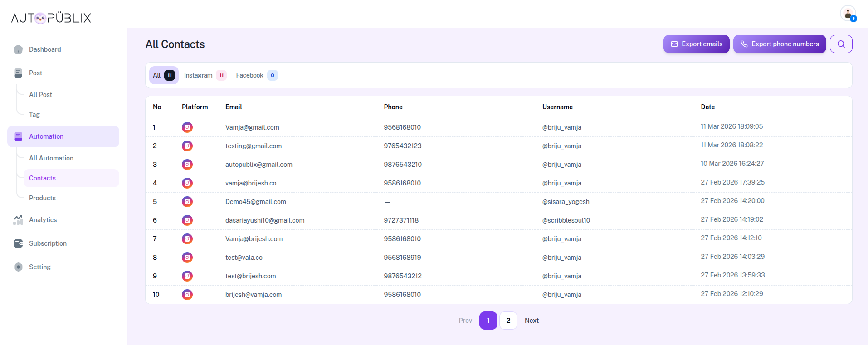Collapse the Post menu section
This screenshot has width=868, height=345.
[x=35, y=73]
